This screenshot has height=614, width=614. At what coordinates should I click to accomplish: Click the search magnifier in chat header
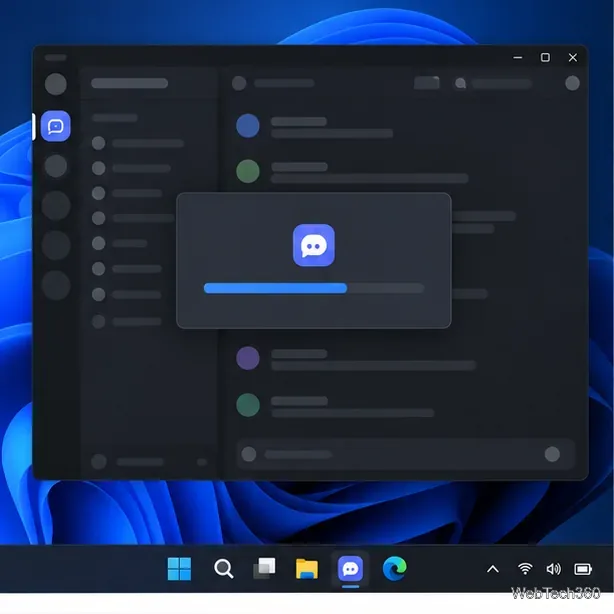pos(460,83)
